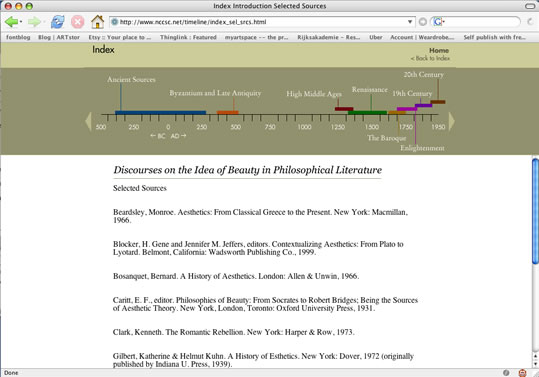The height and width of the screenshot is (377, 539).
Task: Click the Google search input field
Action: coord(481,22)
